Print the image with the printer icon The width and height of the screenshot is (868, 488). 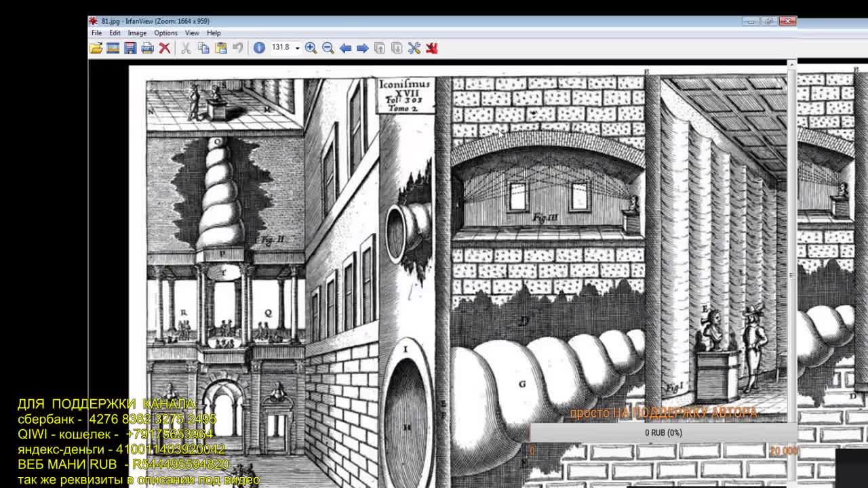point(146,48)
